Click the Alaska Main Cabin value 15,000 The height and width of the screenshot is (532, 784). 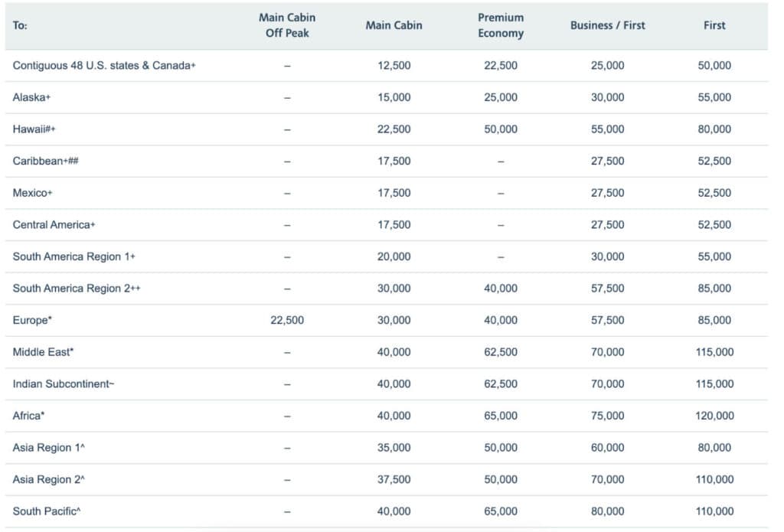(x=394, y=97)
